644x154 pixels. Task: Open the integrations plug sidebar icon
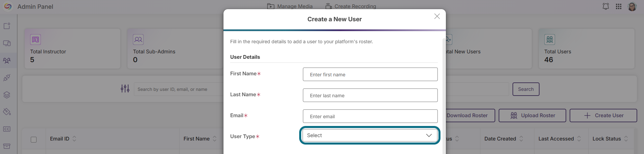pos(7,78)
